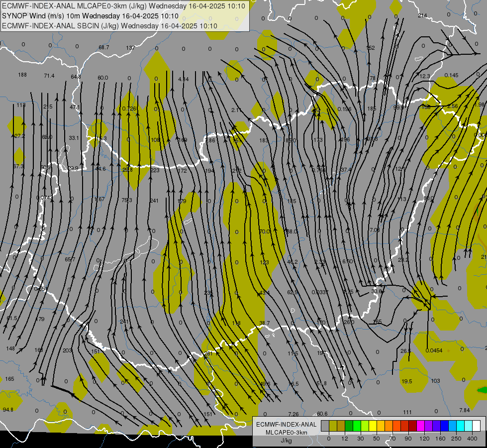Image resolution: width=487 pixels, height=448 pixels.
Task: Click the map value '235'
Action: pyautogui.click(x=209, y=293)
